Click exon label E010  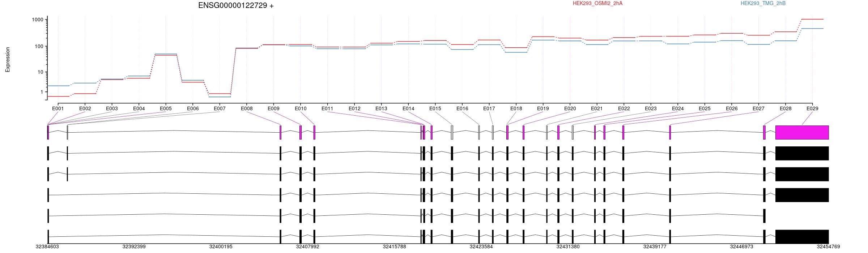[x=301, y=108]
